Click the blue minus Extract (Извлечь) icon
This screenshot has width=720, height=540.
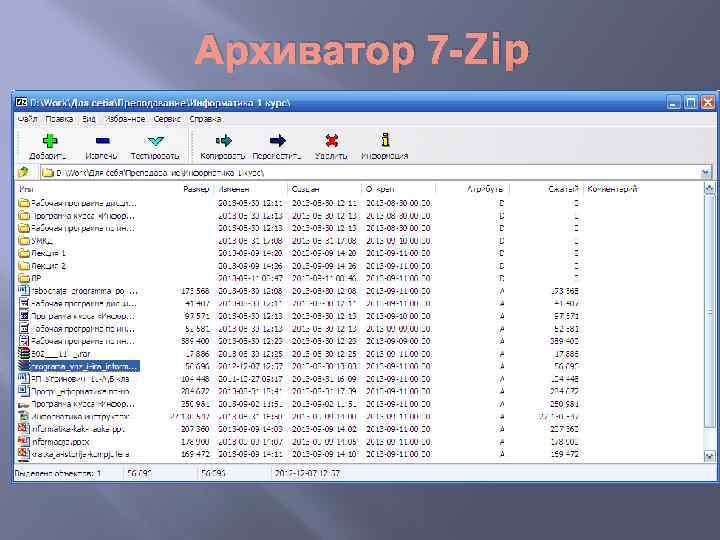pyautogui.click(x=102, y=141)
